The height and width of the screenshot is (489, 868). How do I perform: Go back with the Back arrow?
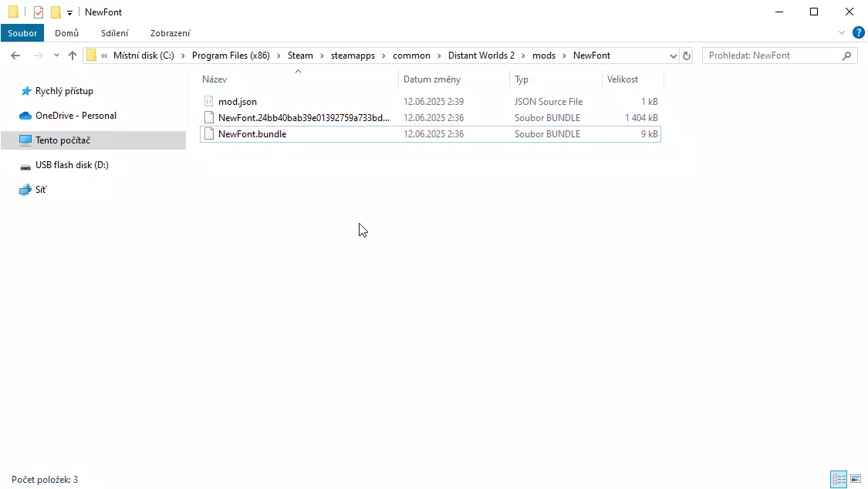tap(15, 56)
